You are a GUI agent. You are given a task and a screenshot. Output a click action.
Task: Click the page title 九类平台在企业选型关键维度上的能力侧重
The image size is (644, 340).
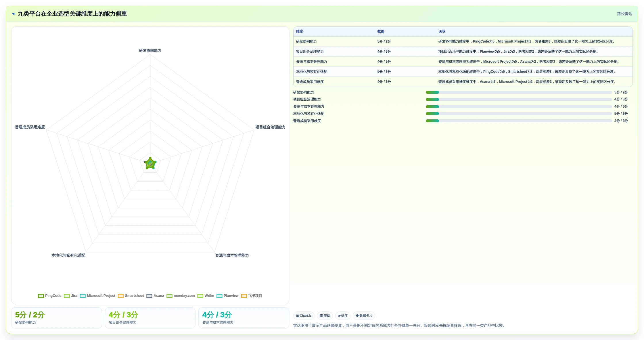point(72,14)
